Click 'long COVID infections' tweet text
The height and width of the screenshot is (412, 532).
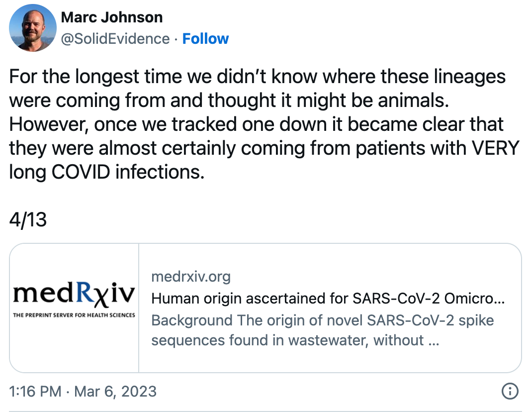(107, 172)
